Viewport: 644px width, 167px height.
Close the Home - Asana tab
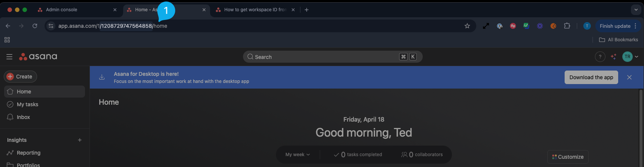[x=204, y=10]
